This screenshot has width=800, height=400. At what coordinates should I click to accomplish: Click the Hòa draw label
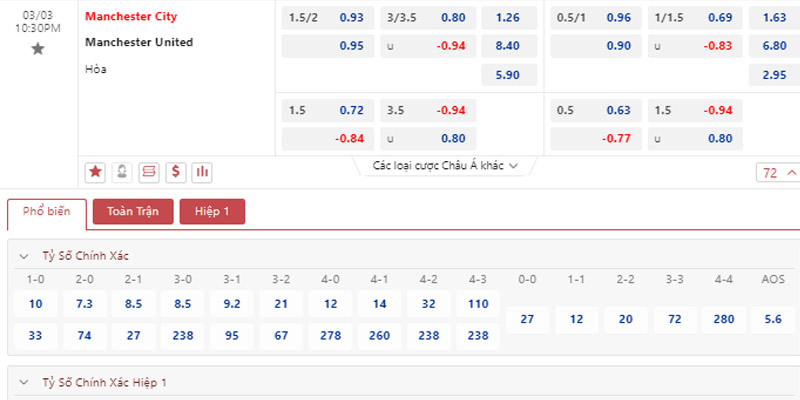click(x=96, y=69)
